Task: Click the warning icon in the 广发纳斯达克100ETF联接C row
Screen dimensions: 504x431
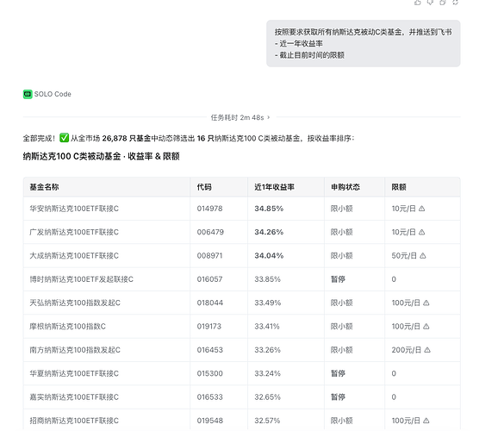Action: (x=421, y=232)
